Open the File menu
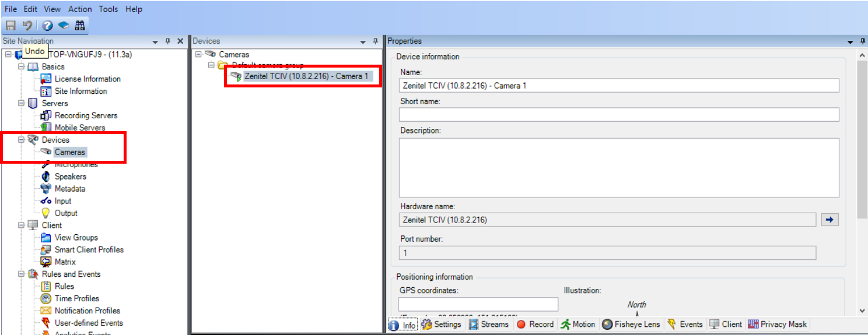The height and width of the screenshot is (335, 868). 10,9
